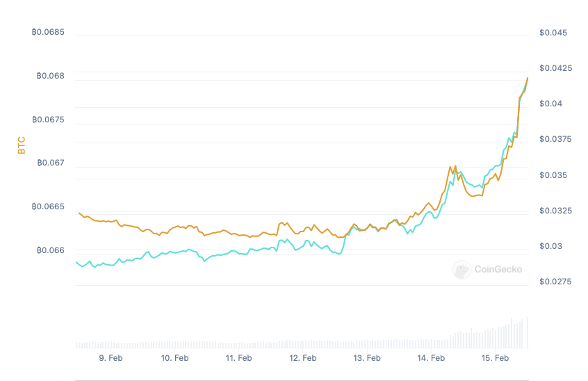Image resolution: width=588 pixels, height=381 pixels.
Task: Click the final peak of the price lines
Action: click(528, 79)
